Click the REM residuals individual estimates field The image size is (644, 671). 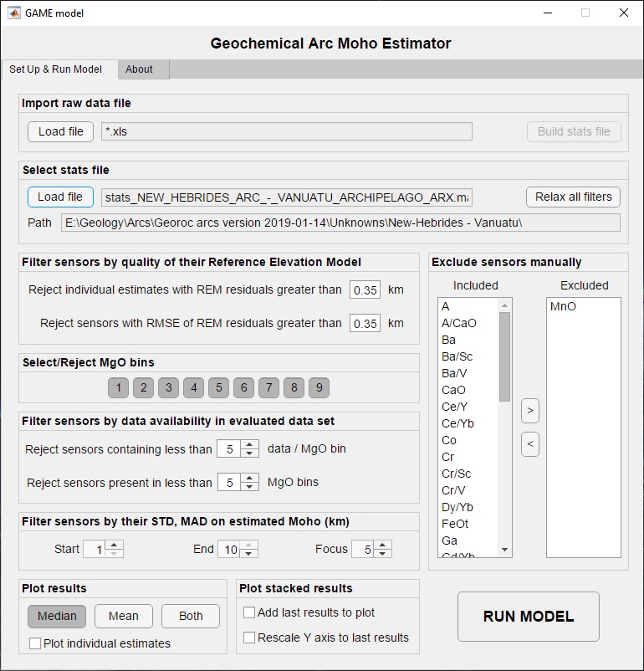click(365, 290)
